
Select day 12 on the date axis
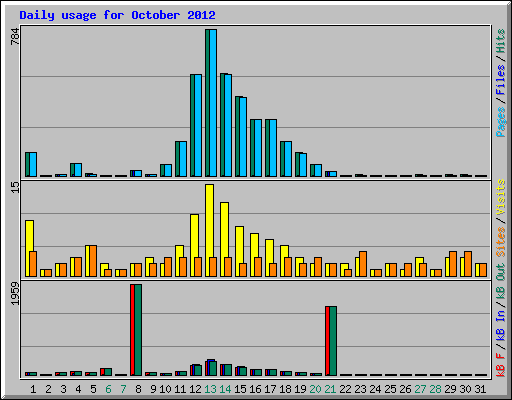point(195,389)
